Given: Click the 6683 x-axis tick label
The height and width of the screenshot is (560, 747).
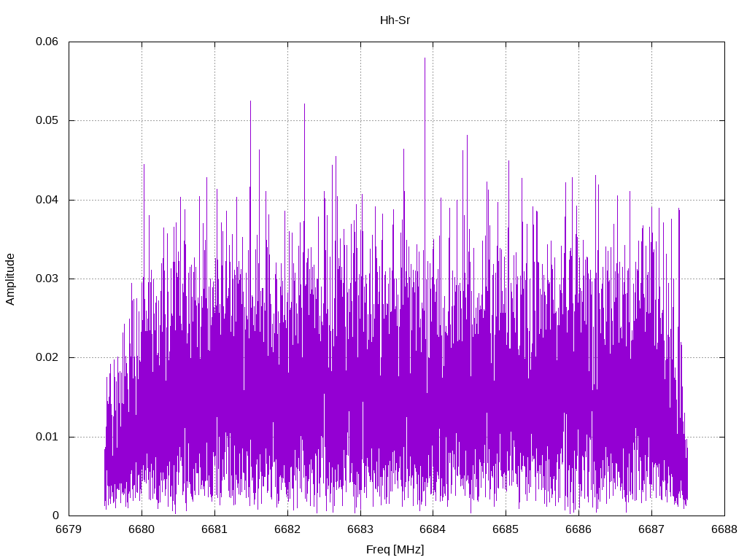Looking at the screenshot, I should (x=360, y=529).
